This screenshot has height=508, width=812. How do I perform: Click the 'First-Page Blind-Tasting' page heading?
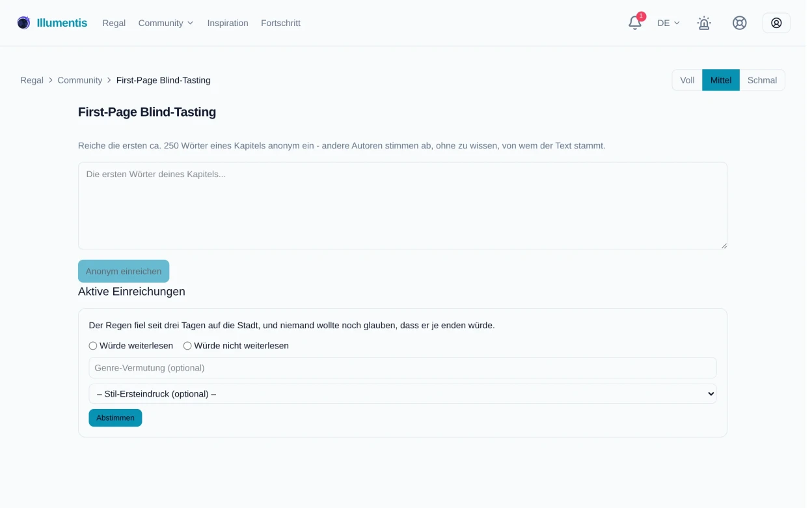[147, 112]
